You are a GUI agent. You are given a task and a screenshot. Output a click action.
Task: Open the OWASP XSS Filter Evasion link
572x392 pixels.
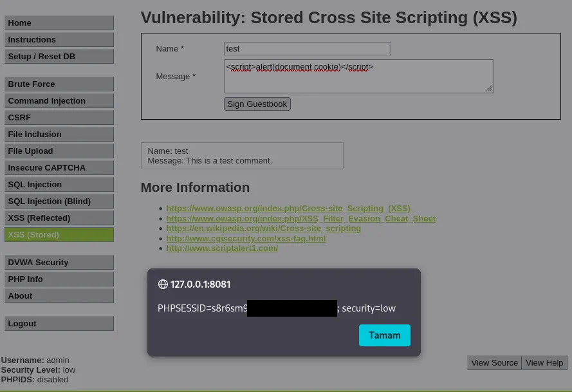point(301,219)
